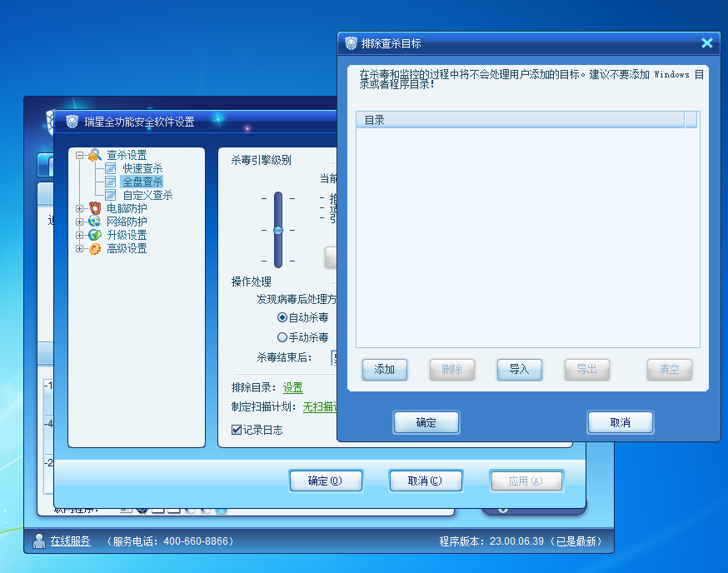Expand the 电脑防护 tree node
This screenshot has height=573, width=728.
click(79, 208)
